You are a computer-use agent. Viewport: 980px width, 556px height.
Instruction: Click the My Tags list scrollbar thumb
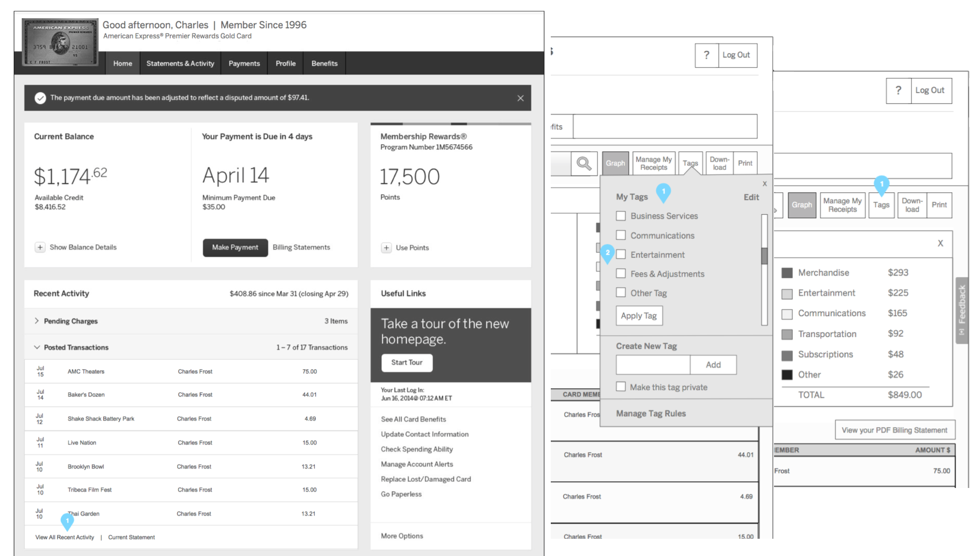(x=764, y=255)
